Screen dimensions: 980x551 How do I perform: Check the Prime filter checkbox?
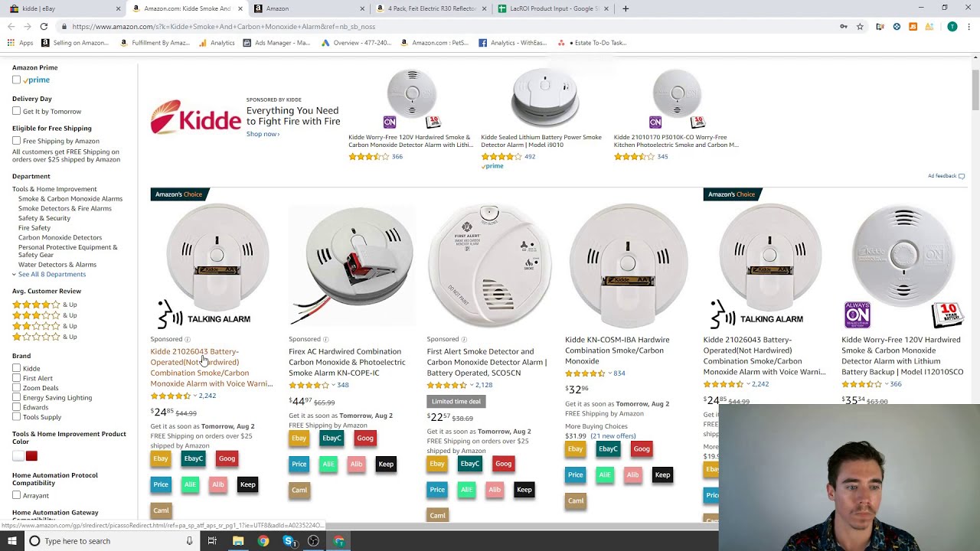point(16,80)
